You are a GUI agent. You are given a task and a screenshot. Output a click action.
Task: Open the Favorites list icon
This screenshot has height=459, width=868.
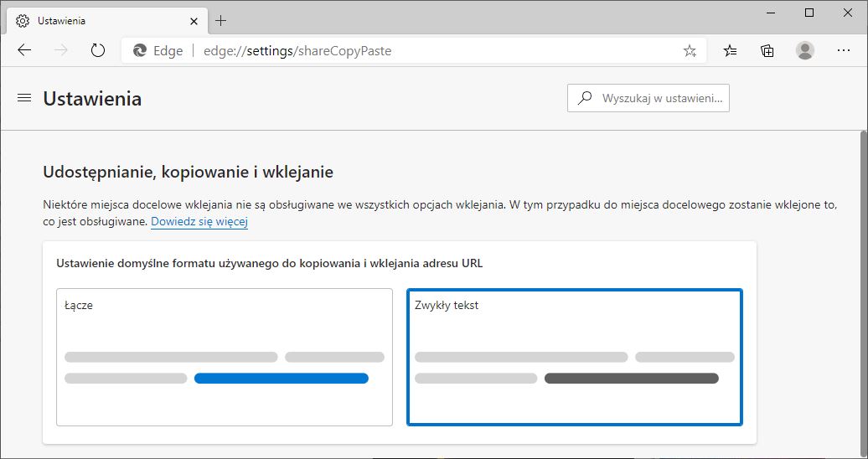(x=730, y=51)
